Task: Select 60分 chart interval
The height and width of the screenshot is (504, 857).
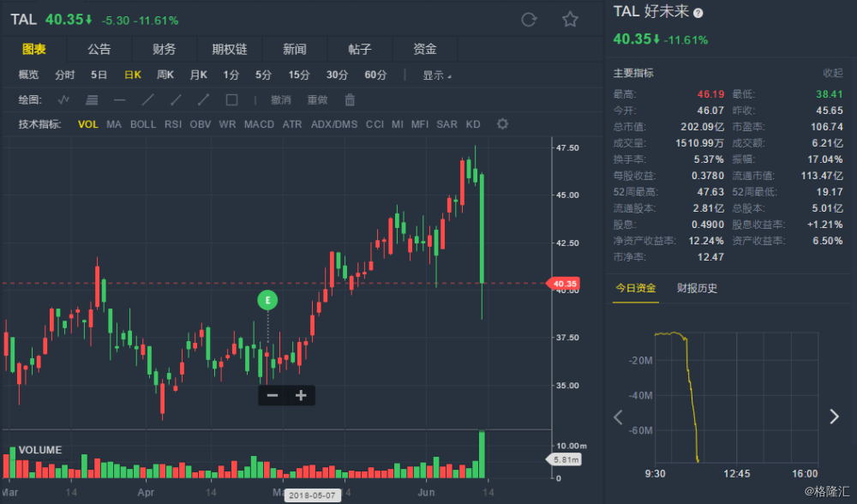Action: click(375, 75)
